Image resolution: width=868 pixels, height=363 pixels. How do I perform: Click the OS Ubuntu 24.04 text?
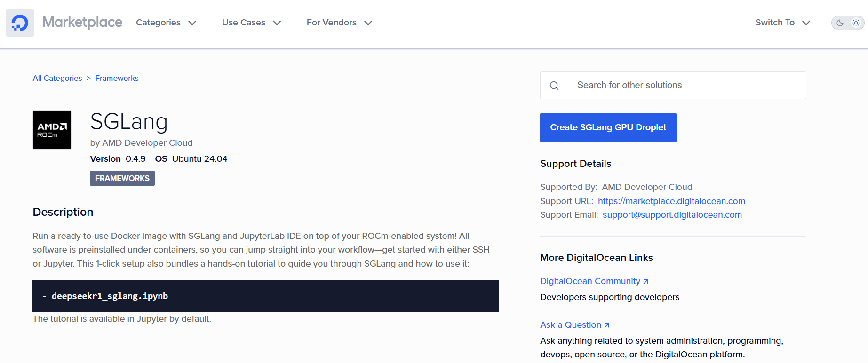tap(191, 159)
